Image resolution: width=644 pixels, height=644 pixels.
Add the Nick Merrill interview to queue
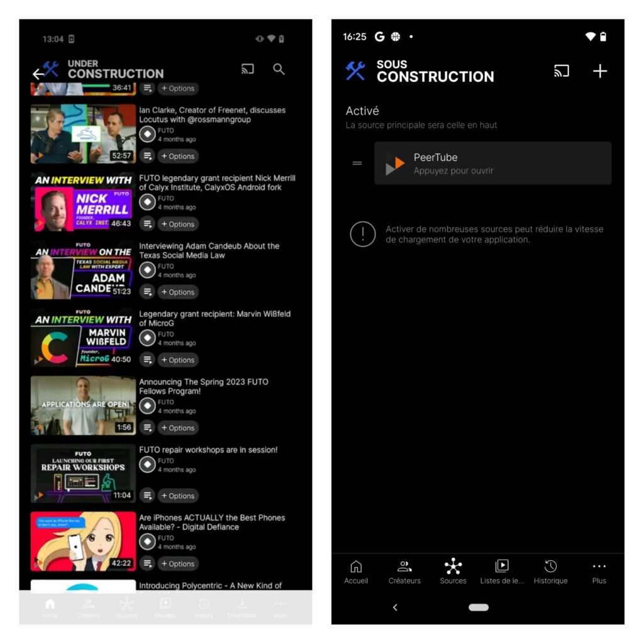tap(147, 225)
